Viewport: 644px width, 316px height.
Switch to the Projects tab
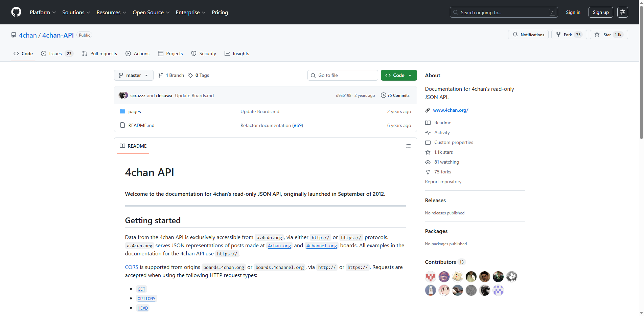point(170,54)
